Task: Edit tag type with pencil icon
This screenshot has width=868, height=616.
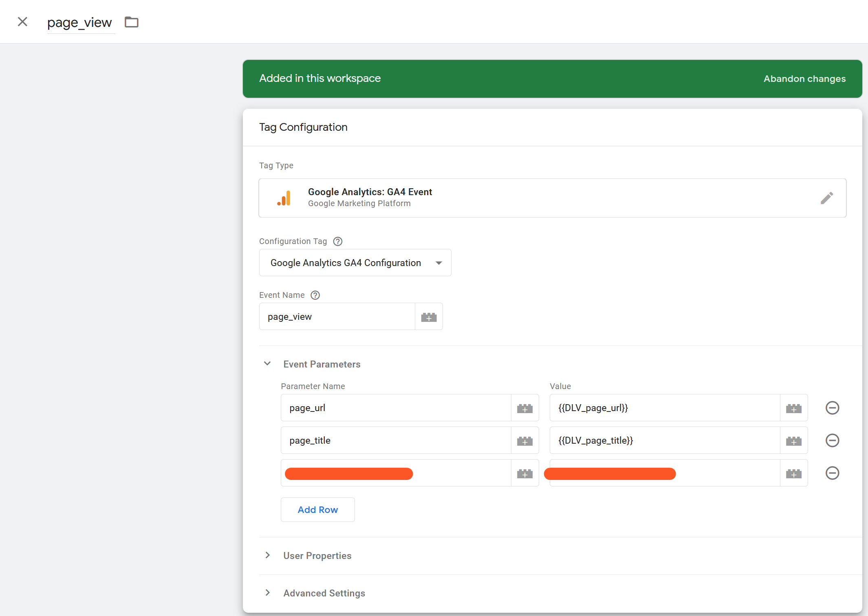Action: [x=826, y=198]
